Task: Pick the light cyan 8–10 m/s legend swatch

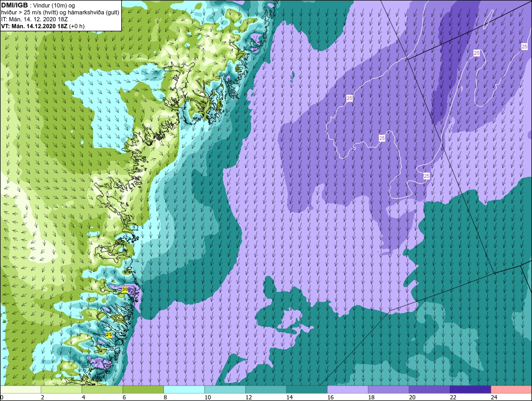Action: 184,389
